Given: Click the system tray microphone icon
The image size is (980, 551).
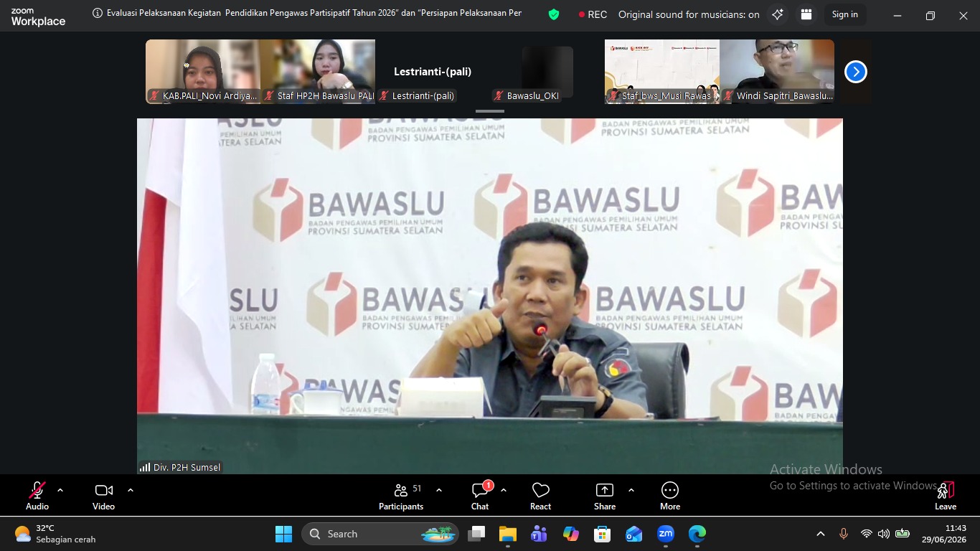Looking at the screenshot, I should [844, 534].
